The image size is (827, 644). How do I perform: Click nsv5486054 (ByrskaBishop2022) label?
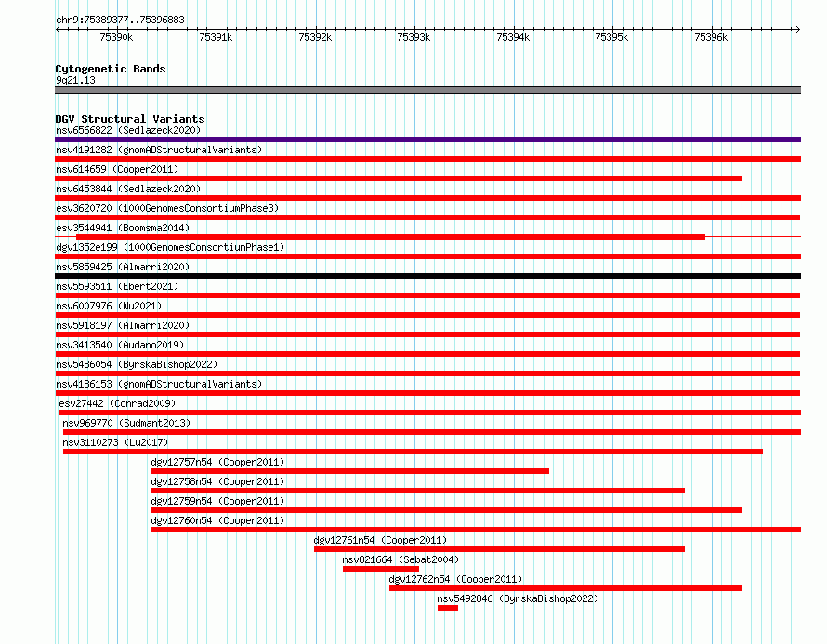[137, 364]
